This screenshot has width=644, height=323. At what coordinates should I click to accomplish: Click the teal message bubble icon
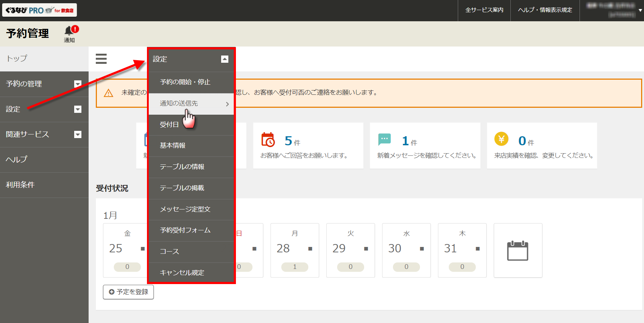(x=385, y=139)
